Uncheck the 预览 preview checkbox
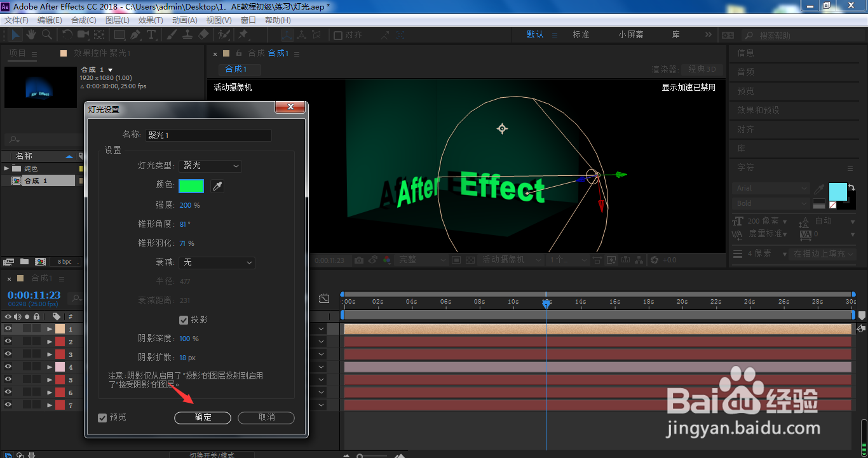This screenshot has width=868, height=458. pyautogui.click(x=102, y=417)
